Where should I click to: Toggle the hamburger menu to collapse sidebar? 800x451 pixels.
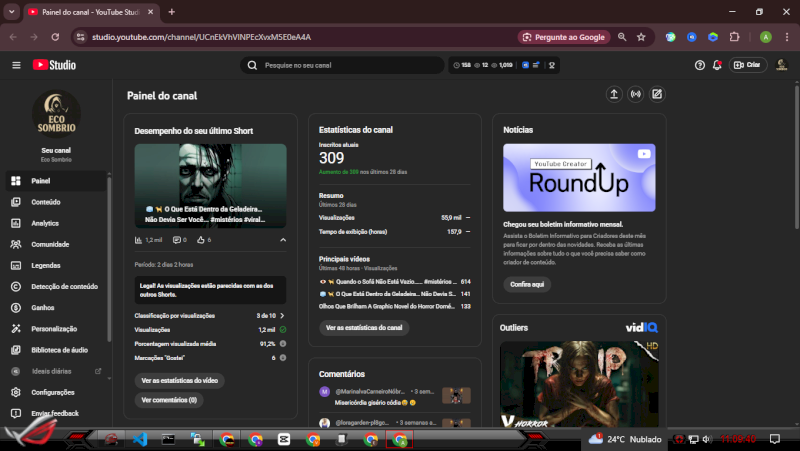[16, 65]
